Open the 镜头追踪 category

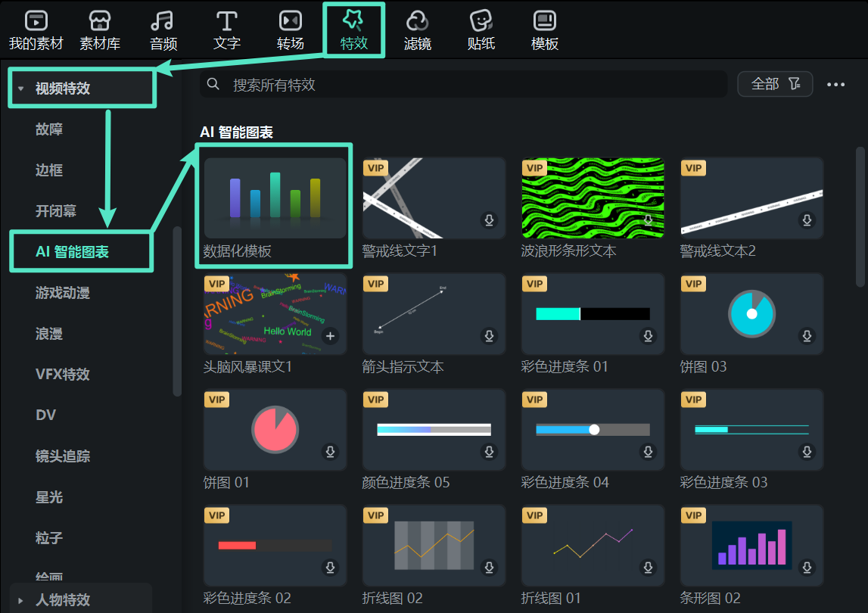(x=62, y=455)
